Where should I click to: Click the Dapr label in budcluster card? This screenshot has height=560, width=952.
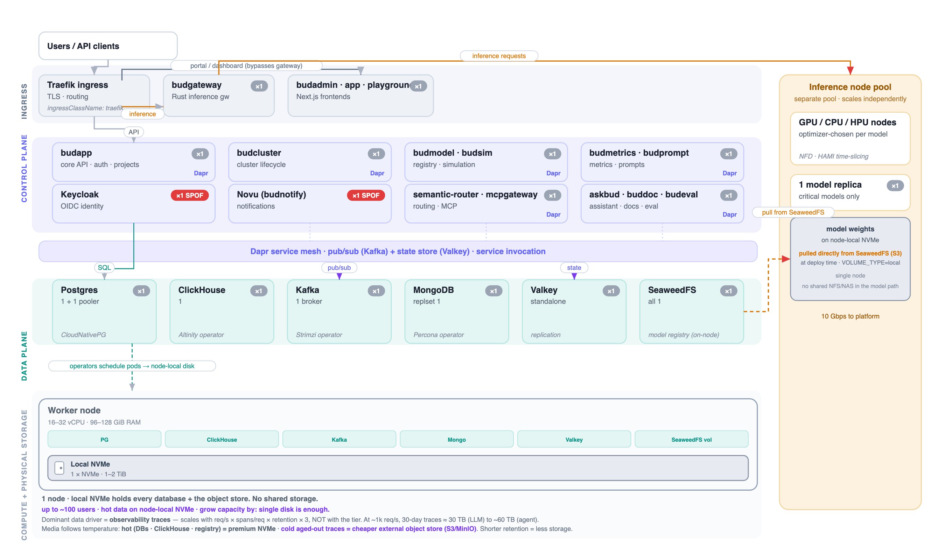click(377, 173)
